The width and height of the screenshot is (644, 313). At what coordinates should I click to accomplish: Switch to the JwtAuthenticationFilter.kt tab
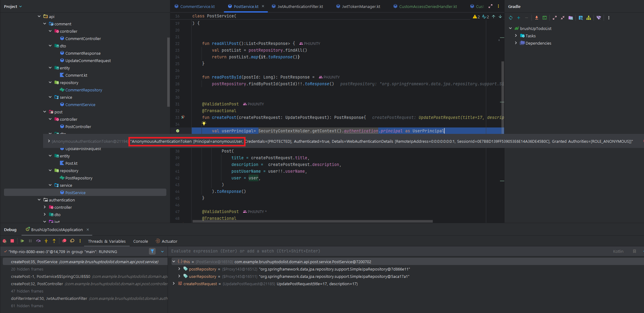[297, 6]
